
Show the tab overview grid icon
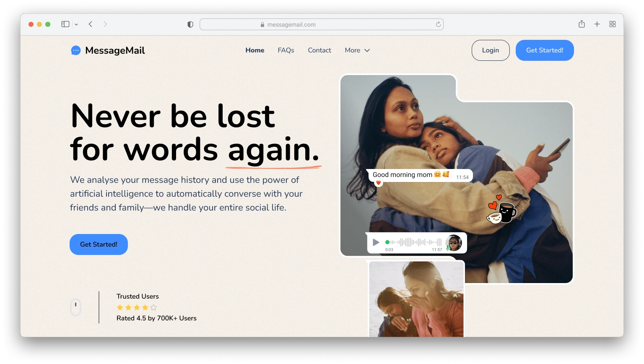pyautogui.click(x=613, y=24)
